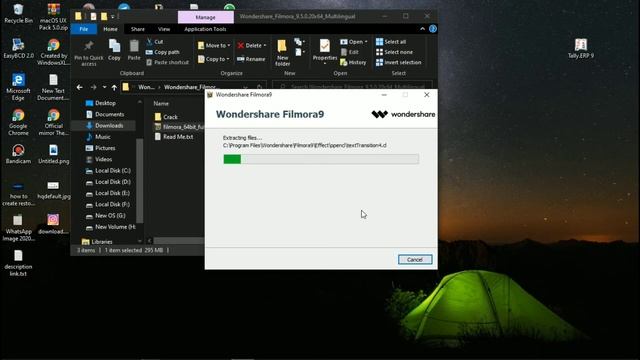
Task: Click the green extraction progress bar
Action: (x=321, y=159)
